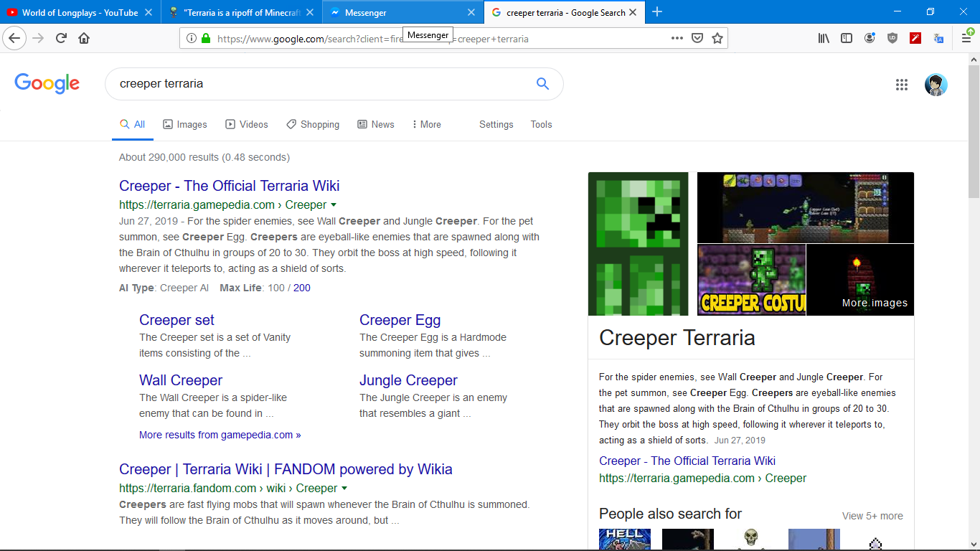Open the Firefox Account icon
This screenshot has height=551, width=980.
[x=870, y=38]
